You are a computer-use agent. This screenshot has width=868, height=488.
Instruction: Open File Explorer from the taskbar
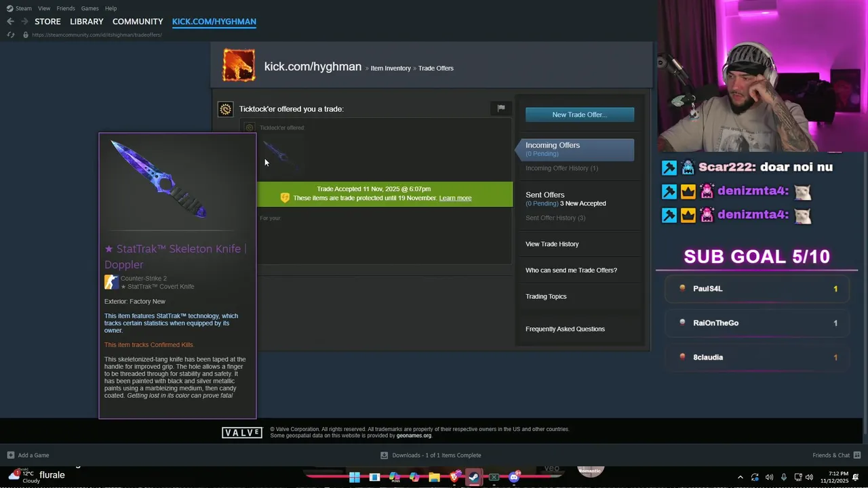[435, 478]
